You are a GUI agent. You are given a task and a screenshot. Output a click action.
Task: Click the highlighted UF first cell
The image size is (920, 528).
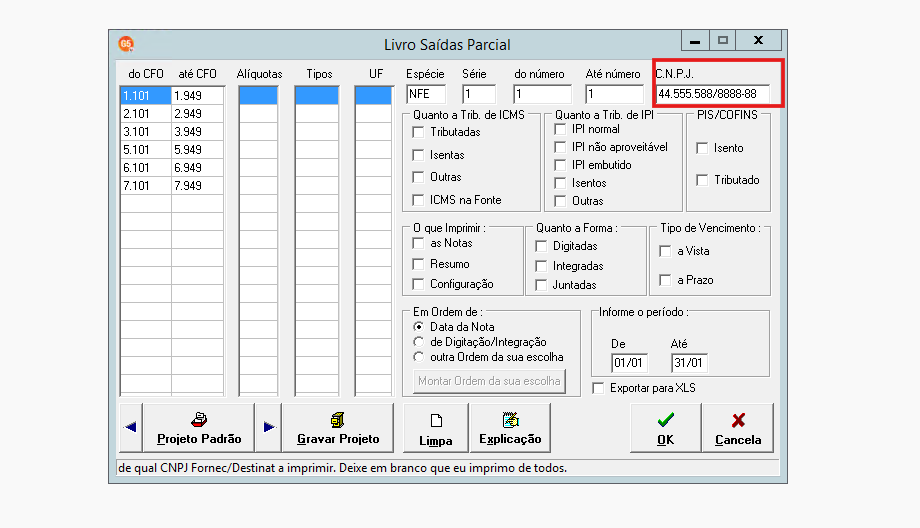pyautogui.click(x=374, y=96)
